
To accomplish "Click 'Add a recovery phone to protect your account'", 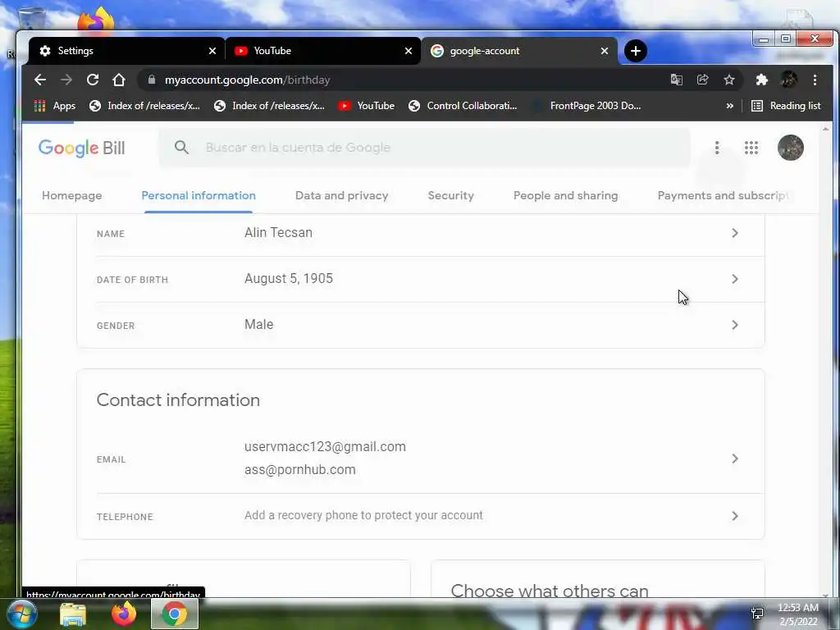I will click(x=363, y=515).
